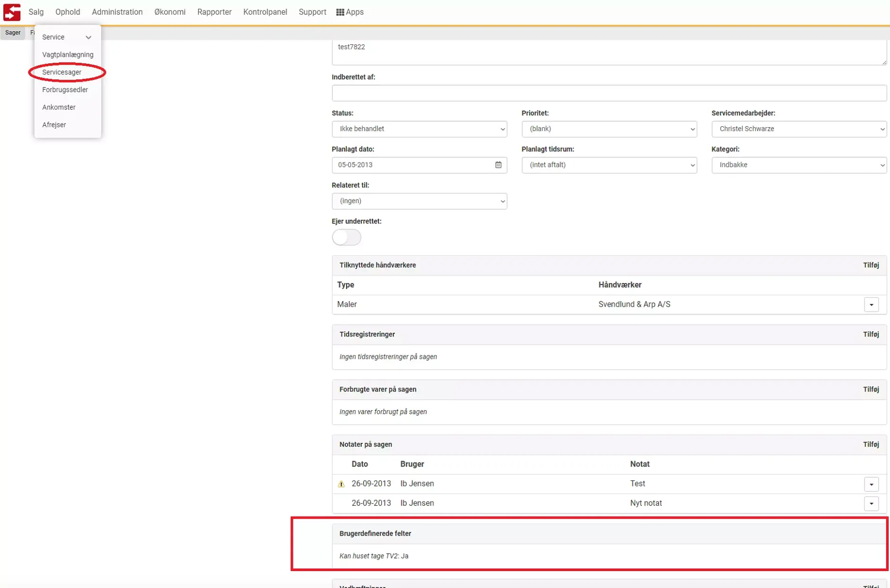Open Servicesager from the Service menu
The height and width of the screenshot is (588, 890).
click(x=62, y=72)
